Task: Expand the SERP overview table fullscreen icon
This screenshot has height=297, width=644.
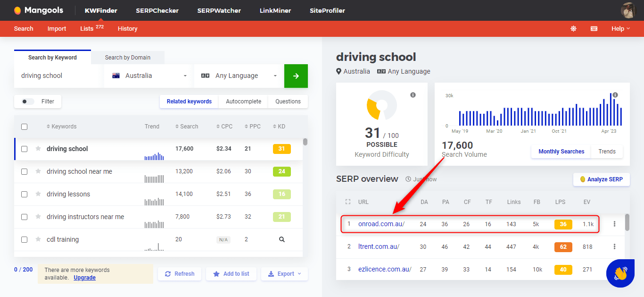Action: [x=348, y=202]
